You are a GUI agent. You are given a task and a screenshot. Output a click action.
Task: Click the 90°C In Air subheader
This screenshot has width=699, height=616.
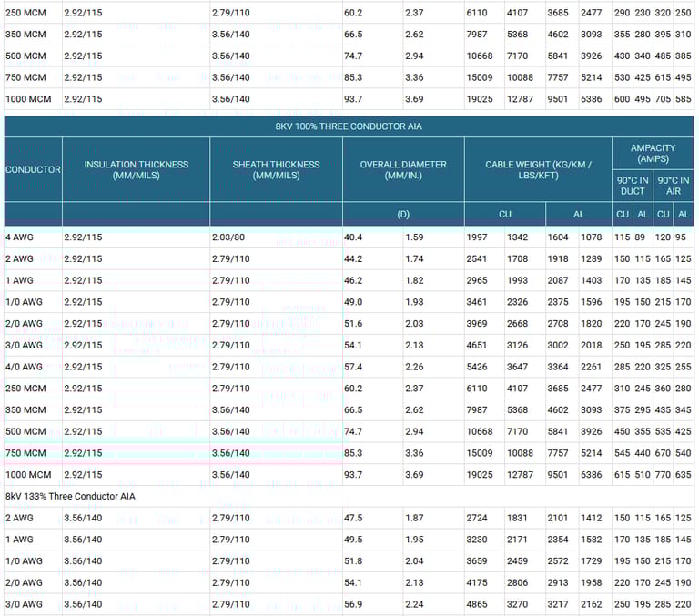(x=673, y=186)
